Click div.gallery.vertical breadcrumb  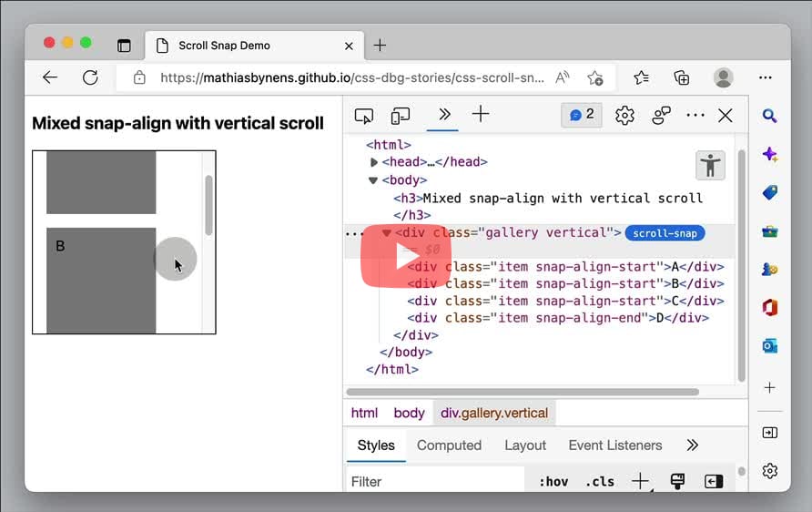click(494, 413)
